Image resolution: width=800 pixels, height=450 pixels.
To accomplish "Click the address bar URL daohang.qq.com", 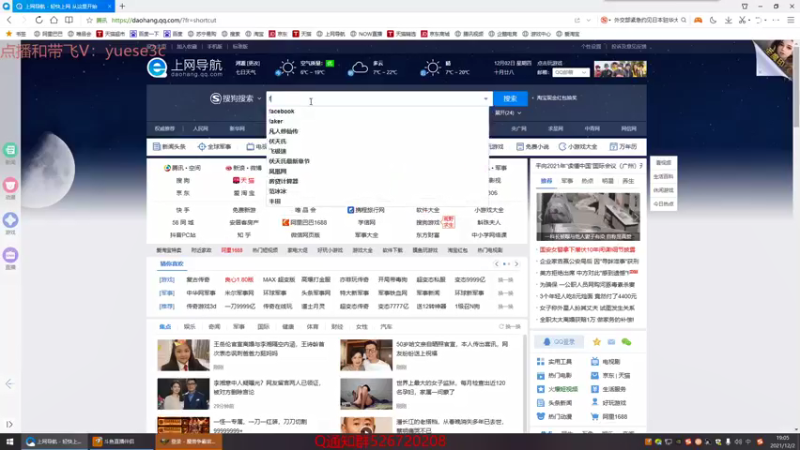I will tap(164, 20).
